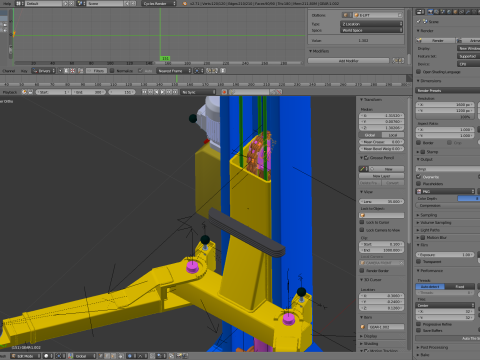This screenshot has height=360, width=480.
Task: Click the Render properties tab icon
Action: coord(430,12)
